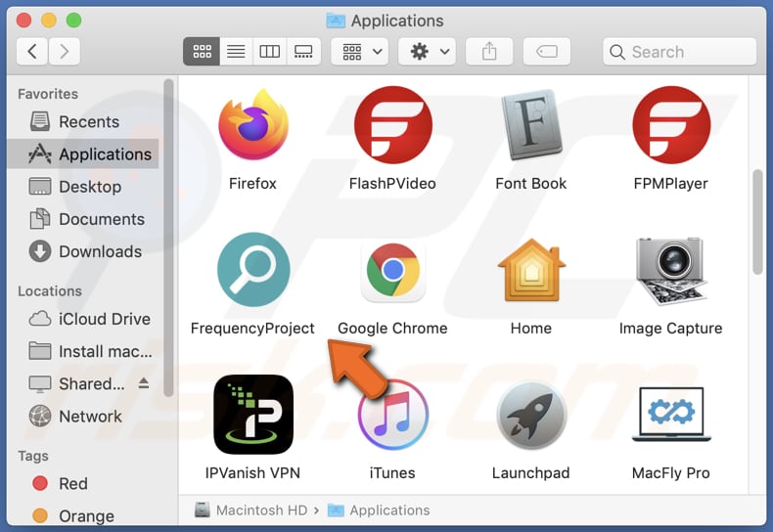Viewport: 773px width, 532px height.
Task: Select the Font Book app icon
Action: click(x=531, y=124)
